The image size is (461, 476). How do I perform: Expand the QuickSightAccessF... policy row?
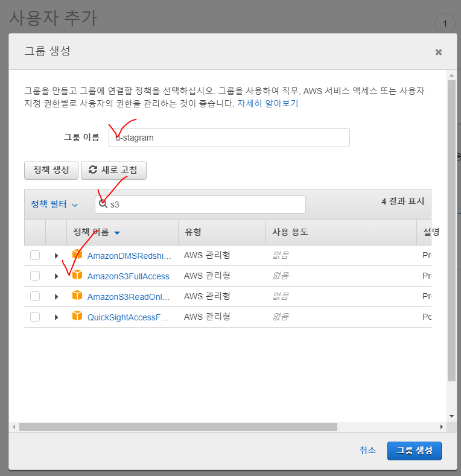click(x=56, y=317)
